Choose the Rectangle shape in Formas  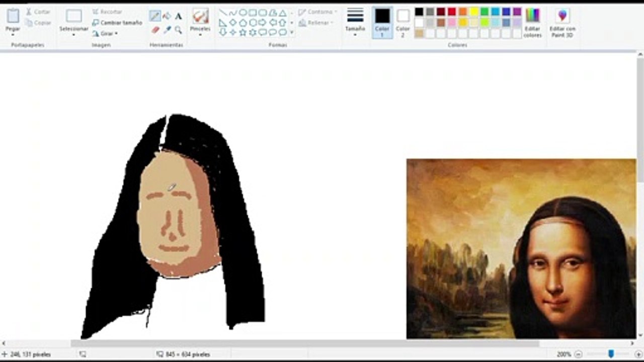[x=253, y=13]
